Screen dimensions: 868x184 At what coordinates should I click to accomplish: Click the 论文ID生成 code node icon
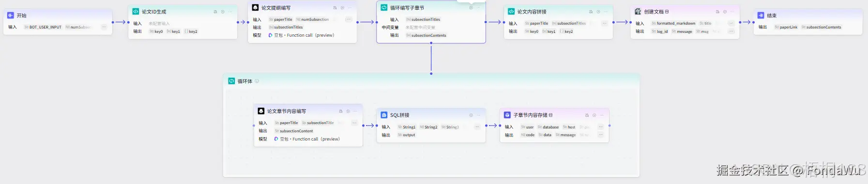[136, 12]
